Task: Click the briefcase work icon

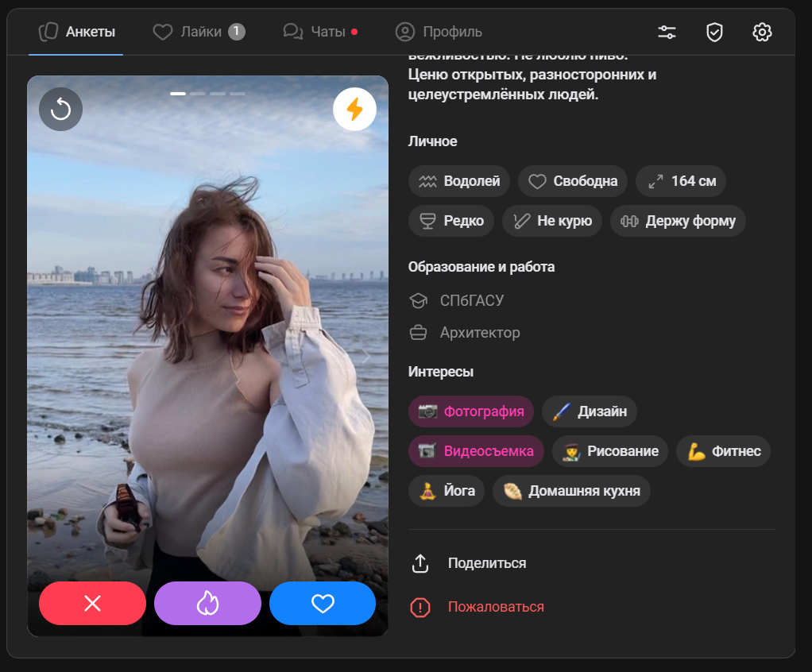Action: [419, 332]
